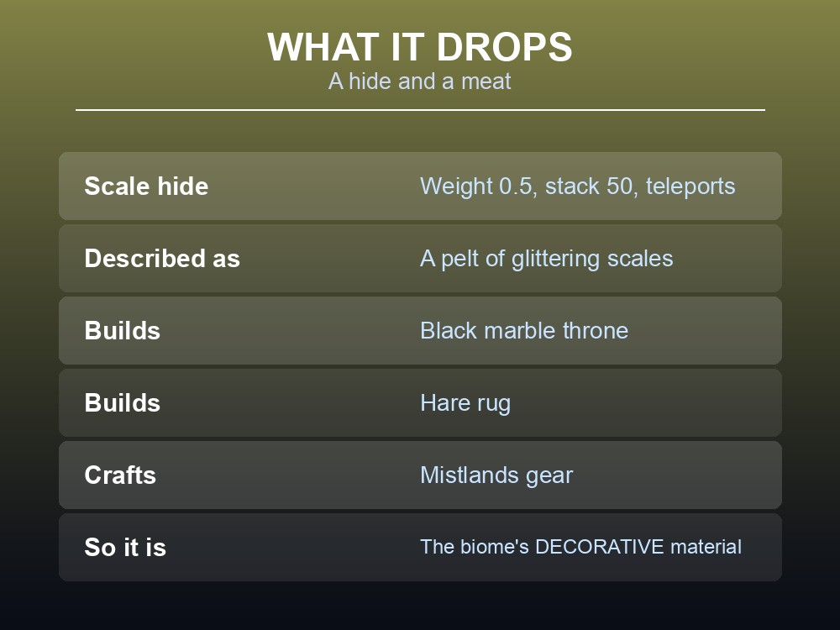Click the Builds label beside Black marble throne
This screenshot has width=840, height=630.
pyautogui.click(x=122, y=330)
